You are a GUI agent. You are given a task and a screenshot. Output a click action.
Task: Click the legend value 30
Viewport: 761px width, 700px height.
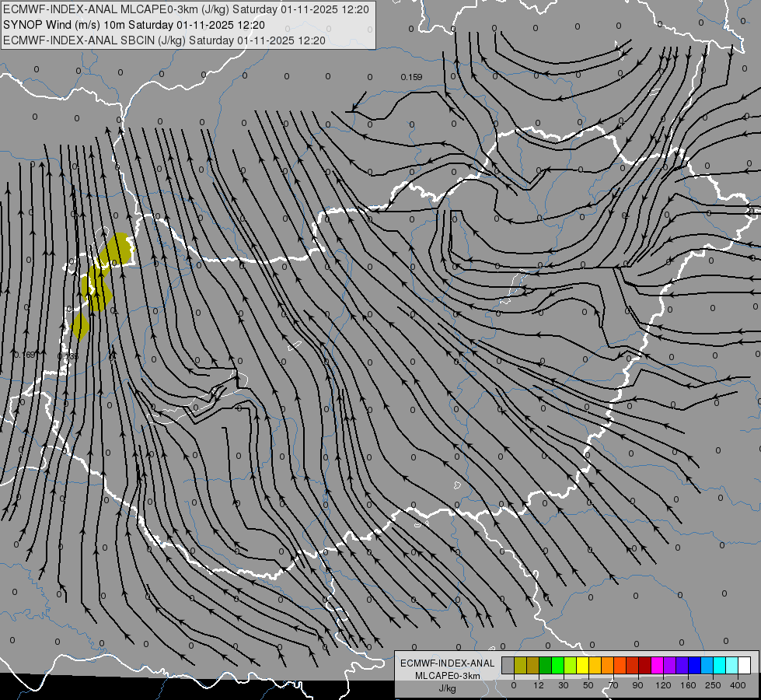coord(564,685)
